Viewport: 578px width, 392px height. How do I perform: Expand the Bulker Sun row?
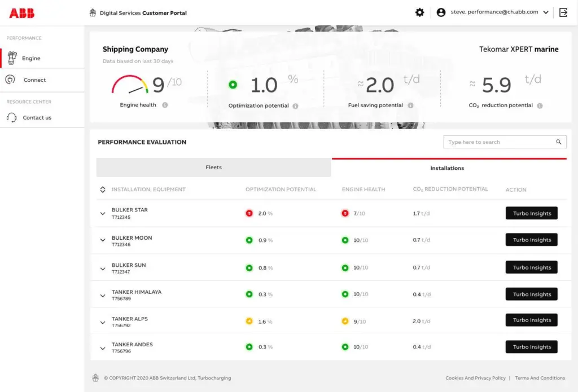[x=103, y=268]
